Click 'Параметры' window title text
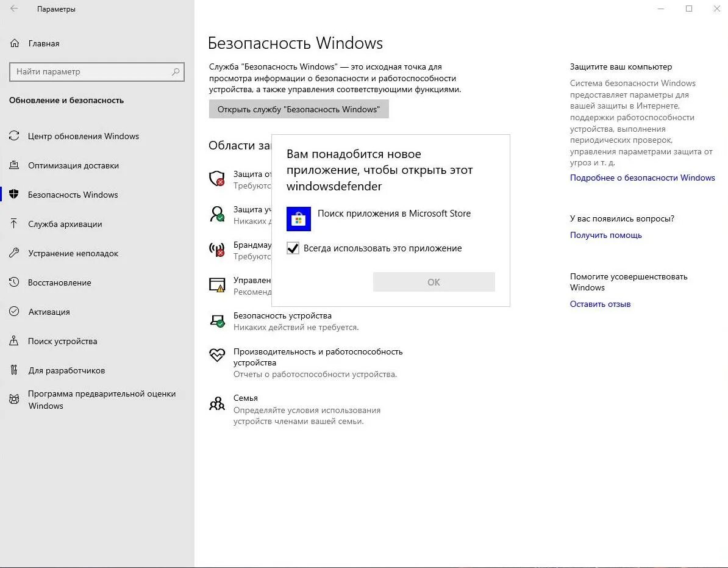Image resolution: width=728 pixels, height=568 pixels. click(56, 9)
